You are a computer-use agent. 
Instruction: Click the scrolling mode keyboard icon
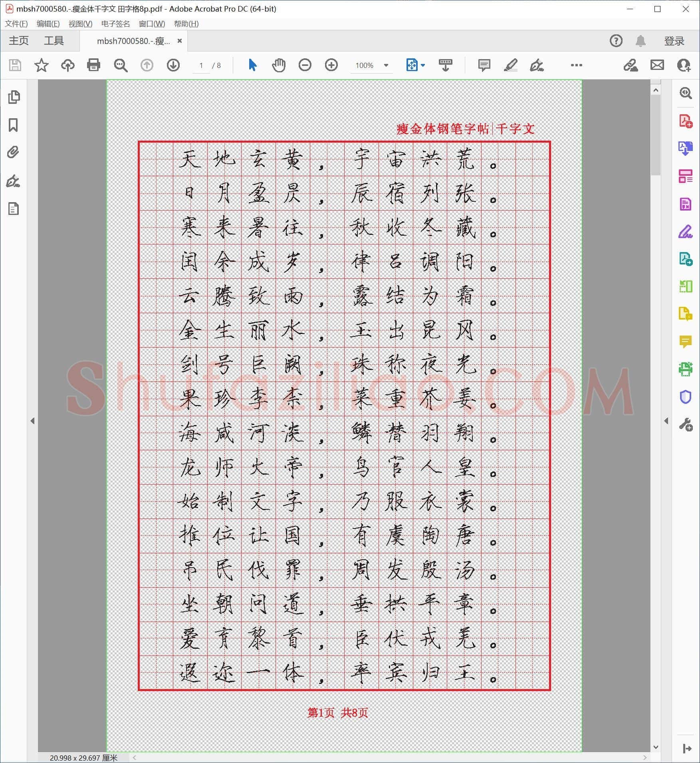446,65
